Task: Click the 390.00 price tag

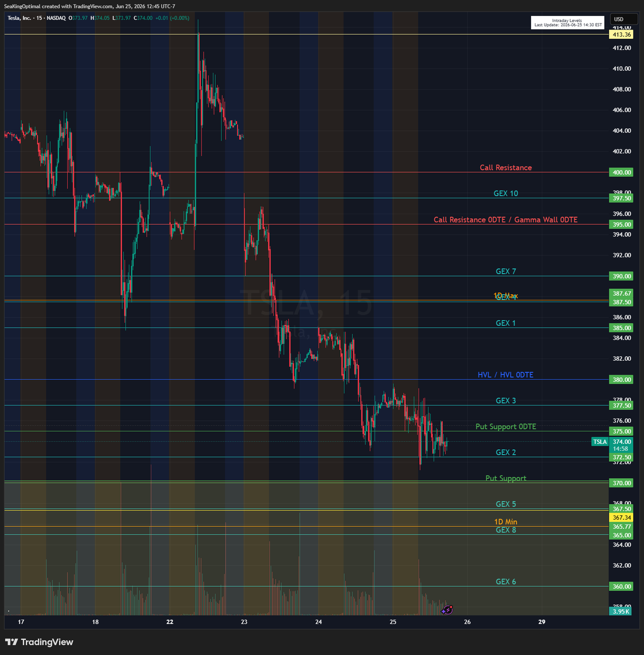Action: tap(622, 276)
